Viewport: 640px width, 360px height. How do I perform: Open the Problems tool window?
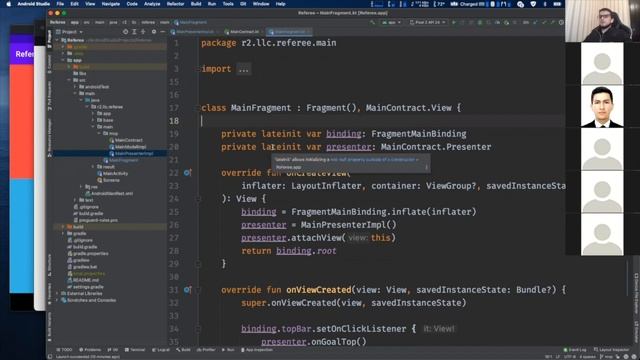coord(90,350)
